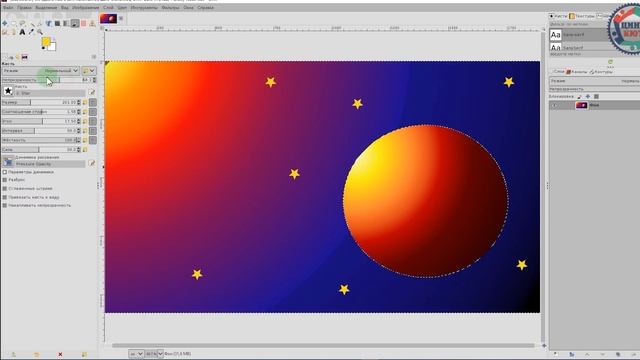Adjust layer opacity slider in layers panel
The height and width of the screenshot is (360, 640).
(x=594, y=89)
